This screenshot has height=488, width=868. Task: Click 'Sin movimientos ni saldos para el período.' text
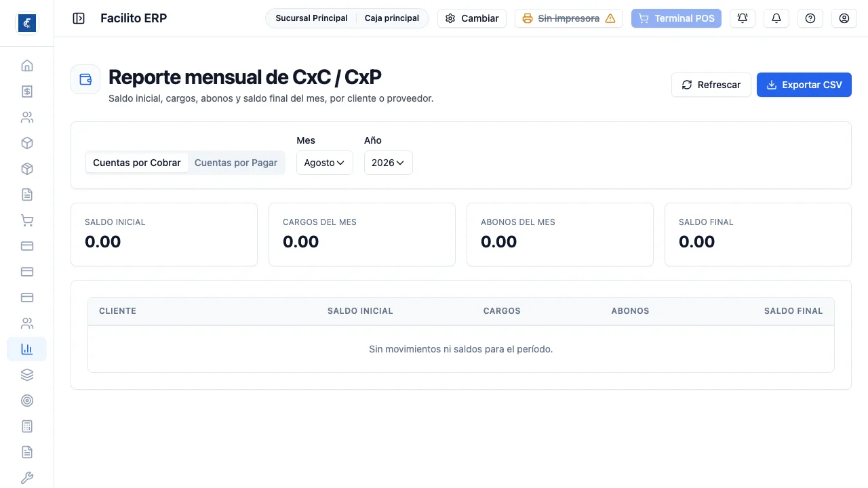(461, 349)
